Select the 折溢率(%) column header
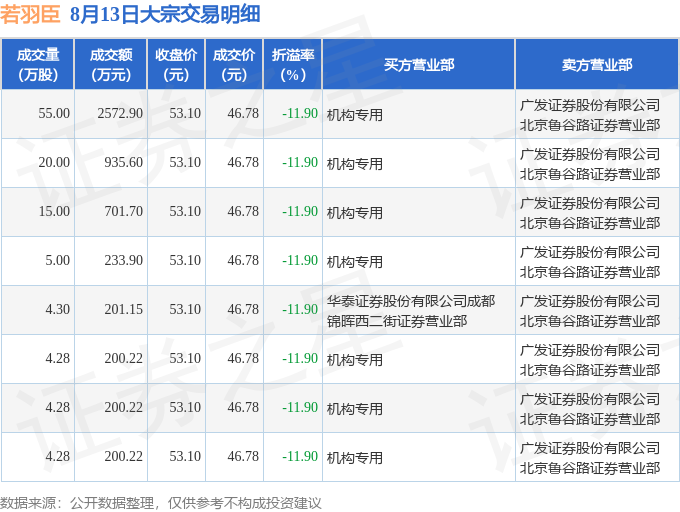680x512 pixels. pyautogui.click(x=293, y=65)
